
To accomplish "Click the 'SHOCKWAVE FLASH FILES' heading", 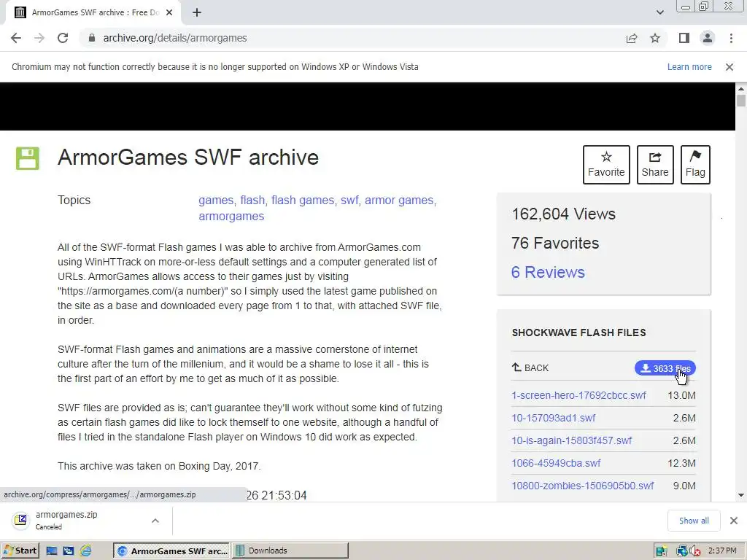I will 578,332.
